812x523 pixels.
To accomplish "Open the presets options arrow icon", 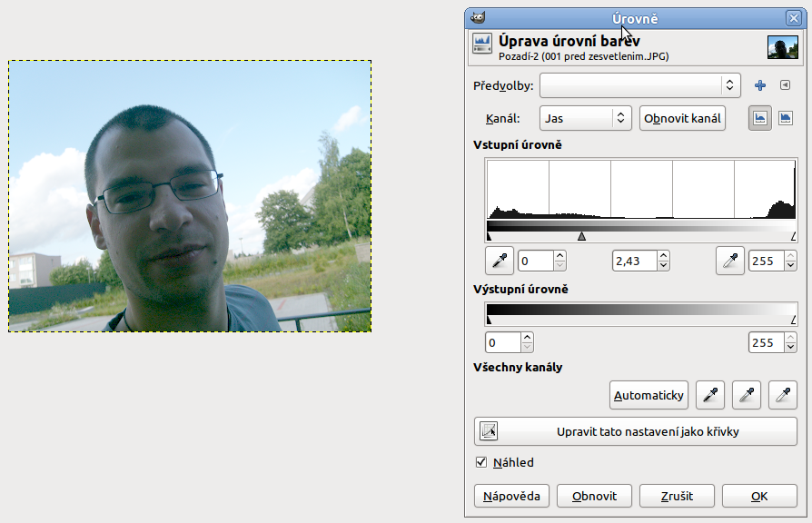I will pyautogui.click(x=785, y=85).
